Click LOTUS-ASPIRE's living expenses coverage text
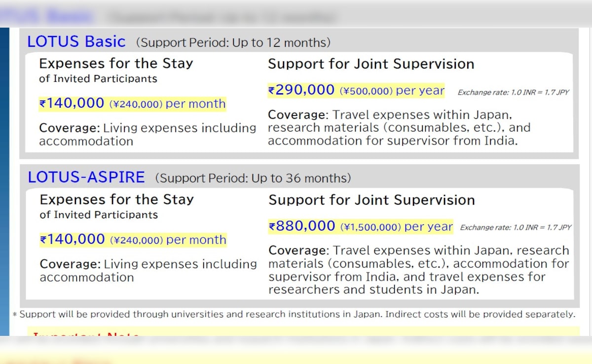This screenshot has width=592, height=364. (x=148, y=270)
